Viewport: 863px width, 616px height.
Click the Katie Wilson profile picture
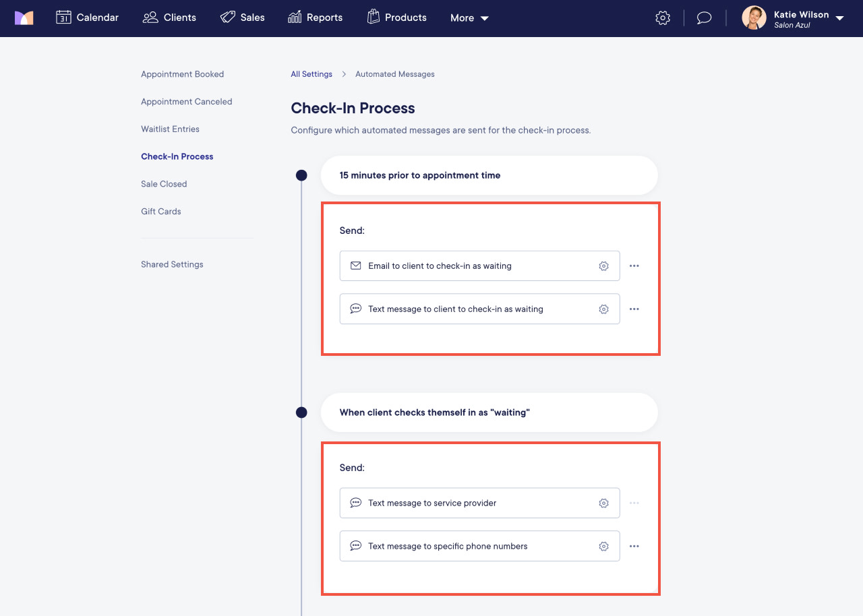(754, 18)
